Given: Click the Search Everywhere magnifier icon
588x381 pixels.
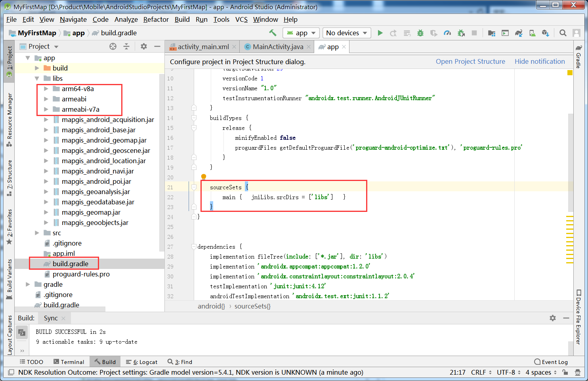Looking at the screenshot, I should point(563,33).
